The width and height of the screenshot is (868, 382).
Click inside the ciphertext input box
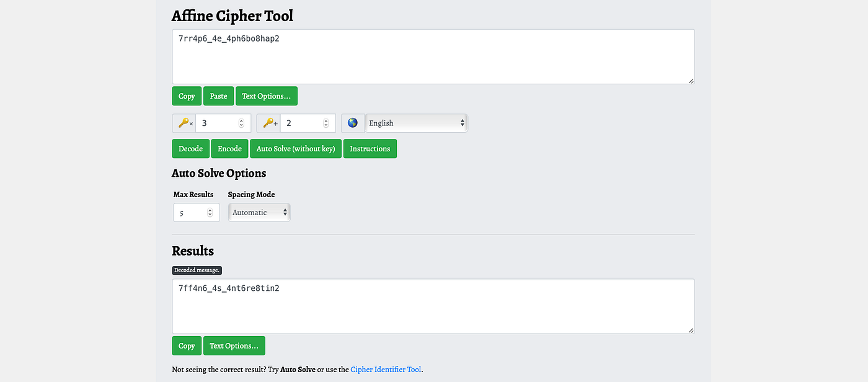(x=433, y=56)
